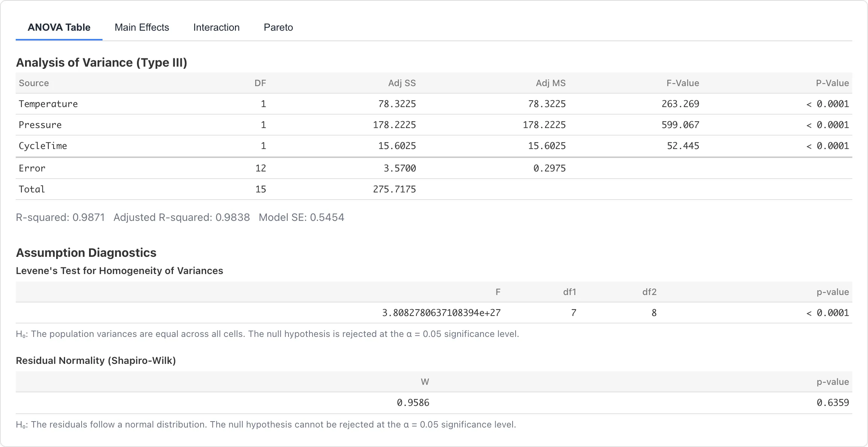Screen dimensions: 868x447
Task: Click the Levene's F statistic value
Action: click(x=441, y=313)
